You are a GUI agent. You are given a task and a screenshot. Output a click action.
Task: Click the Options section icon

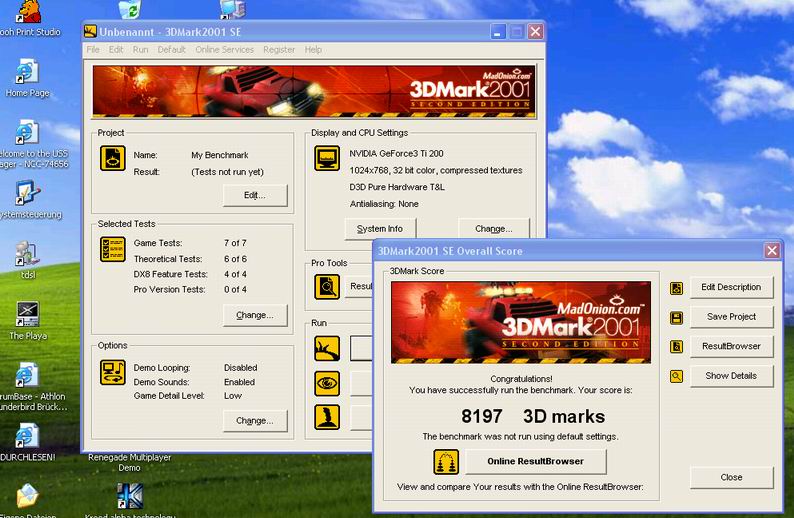pyautogui.click(x=112, y=372)
